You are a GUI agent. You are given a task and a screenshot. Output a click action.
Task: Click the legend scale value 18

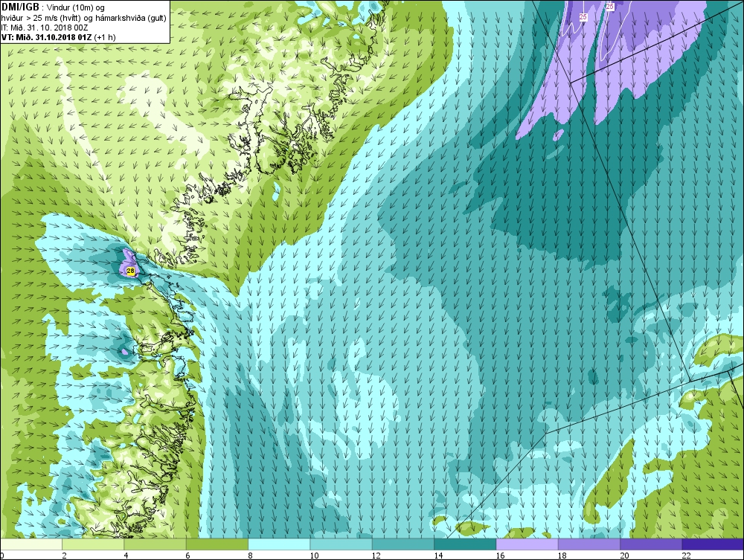point(562,556)
